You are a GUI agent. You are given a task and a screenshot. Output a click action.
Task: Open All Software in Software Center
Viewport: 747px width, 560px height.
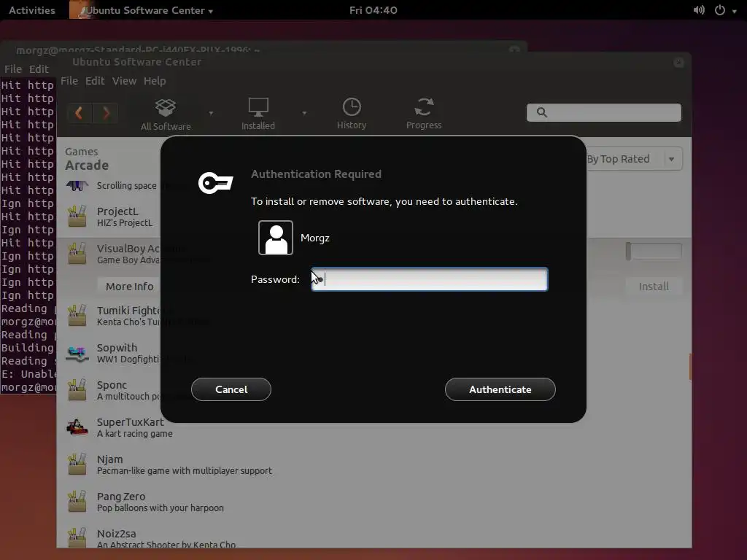[166, 114]
